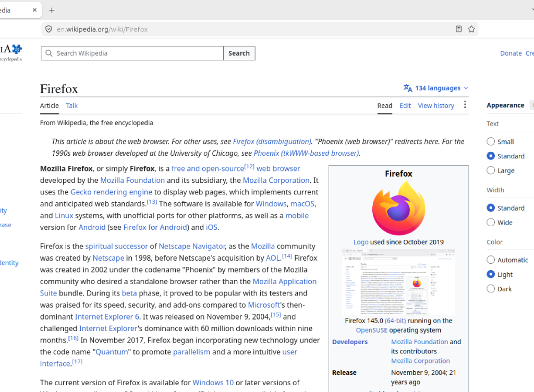Screen dimensions: 534x392
Task: Open the Logo link in infobox caption
Action: (x=361, y=242)
